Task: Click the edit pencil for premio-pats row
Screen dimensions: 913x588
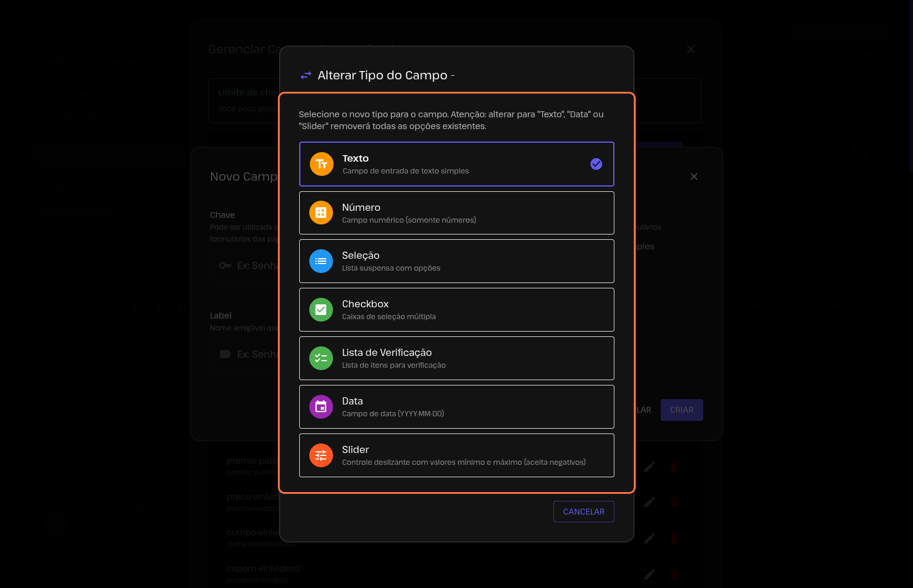Action: [649, 467]
